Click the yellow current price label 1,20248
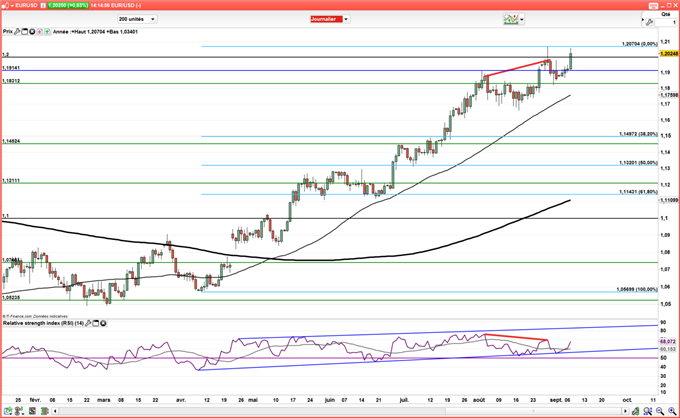Viewport: 680px width, 418px height. (x=669, y=53)
